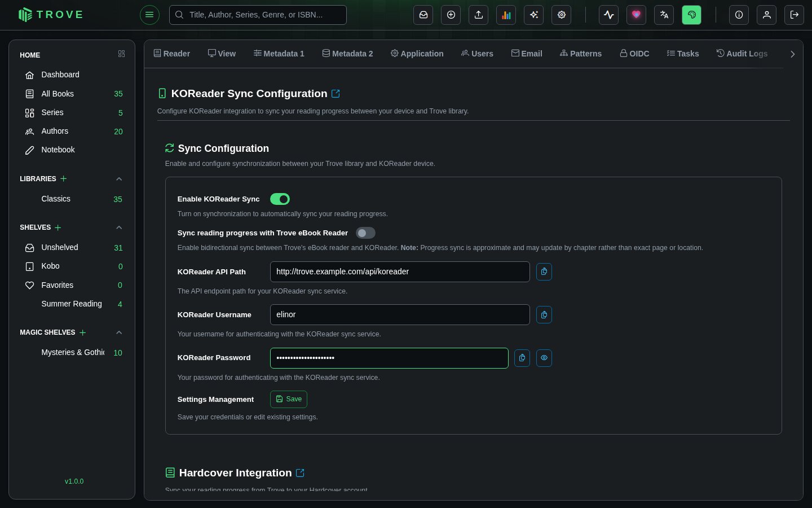Click the activity pulse icon
Viewport: 812px width, 508px height.
(609, 15)
